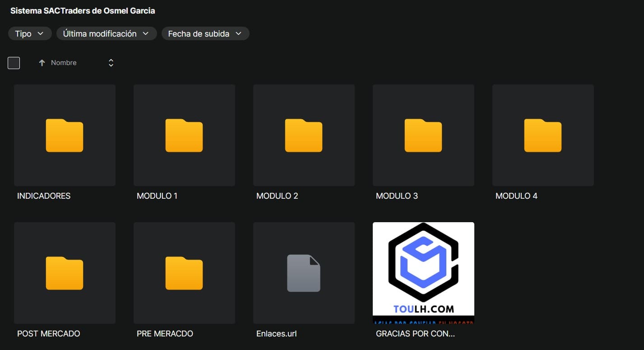
Task: Toggle sort direction arrow beside Nombre
Action: tap(42, 63)
